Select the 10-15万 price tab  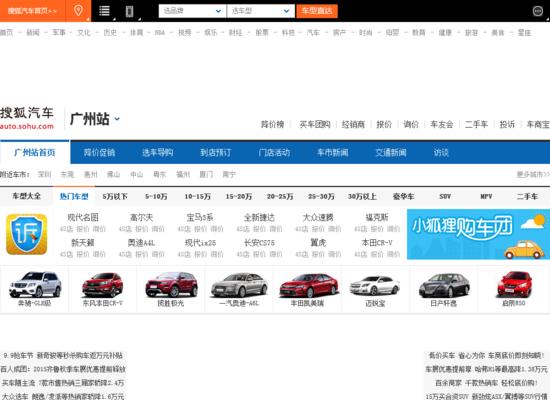point(197,196)
